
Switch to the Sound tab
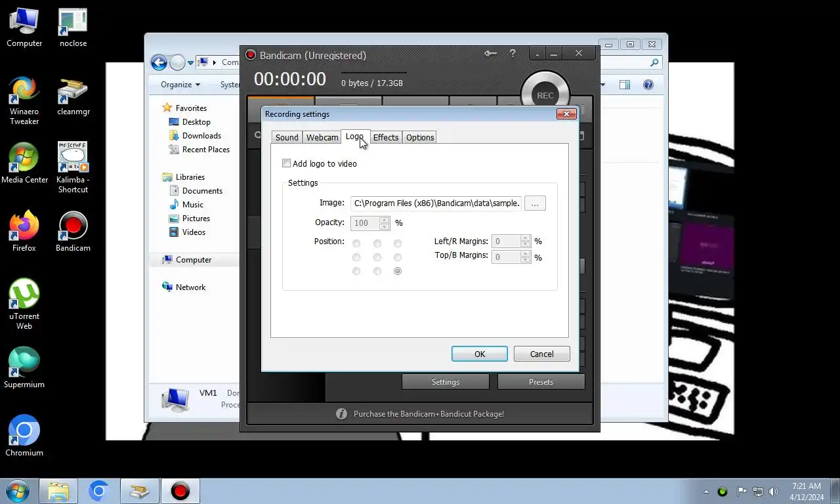[x=287, y=137]
